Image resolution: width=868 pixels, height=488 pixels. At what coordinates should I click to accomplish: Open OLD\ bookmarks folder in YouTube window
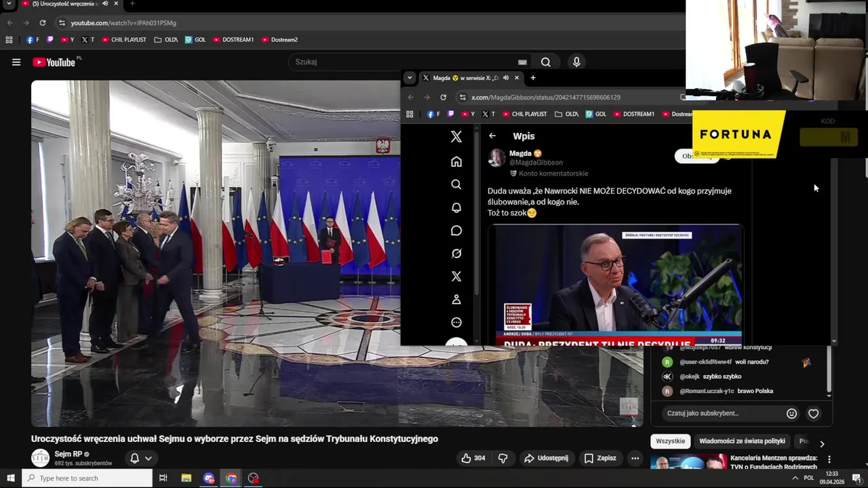click(x=166, y=40)
